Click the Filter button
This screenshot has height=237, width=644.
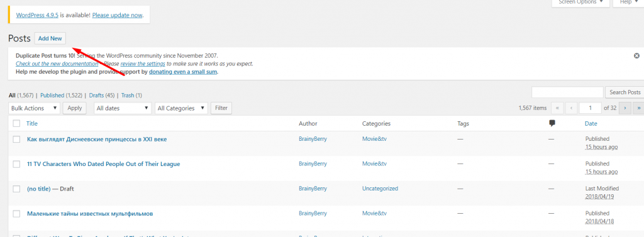pyautogui.click(x=221, y=108)
